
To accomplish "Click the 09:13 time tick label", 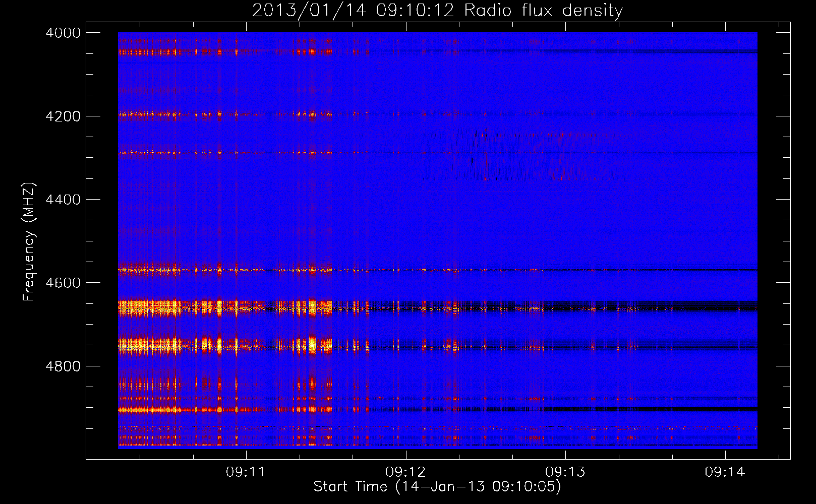I will click(565, 472).
